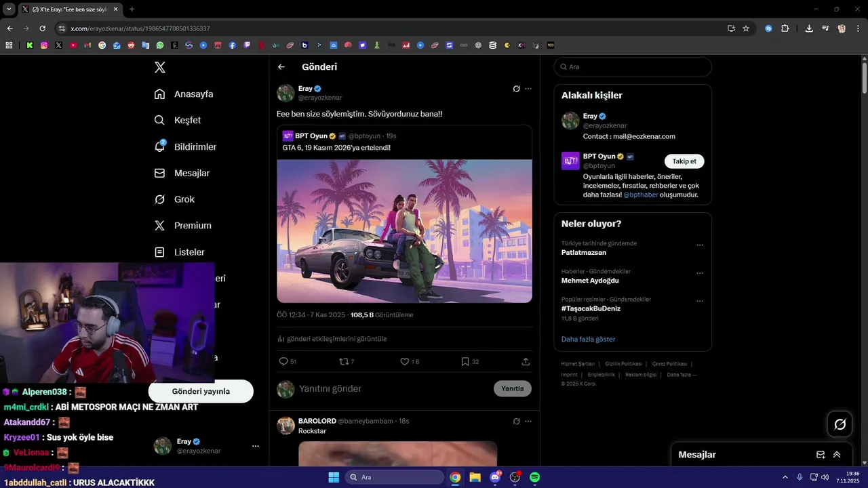Click Chrome back arrow
868x488 pixels.
click(x=9, y=28)
